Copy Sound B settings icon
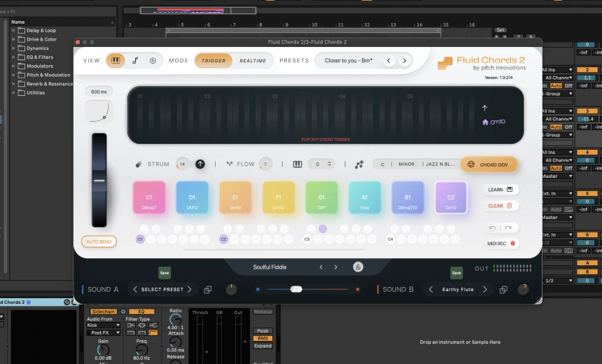 click(x=503, y=290)
